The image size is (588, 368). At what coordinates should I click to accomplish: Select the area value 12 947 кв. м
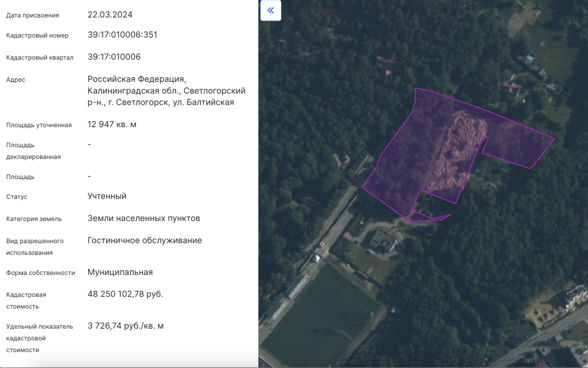(x=112, y=125)
